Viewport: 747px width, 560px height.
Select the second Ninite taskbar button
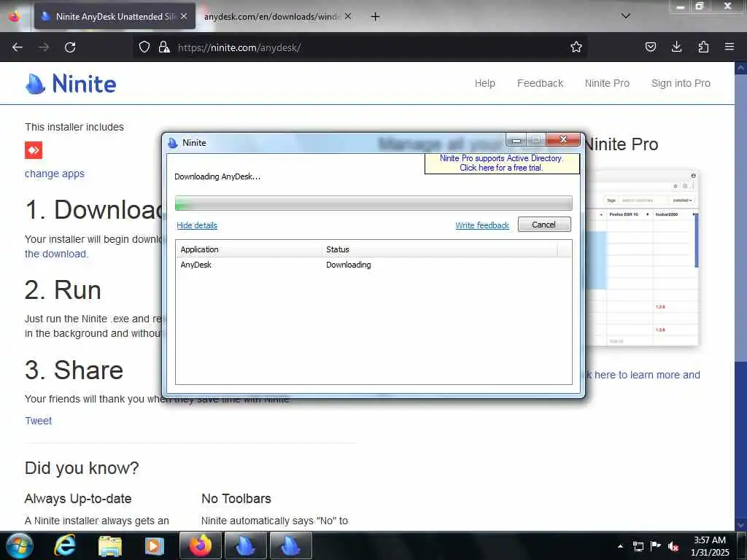click(x=290, y=545)
